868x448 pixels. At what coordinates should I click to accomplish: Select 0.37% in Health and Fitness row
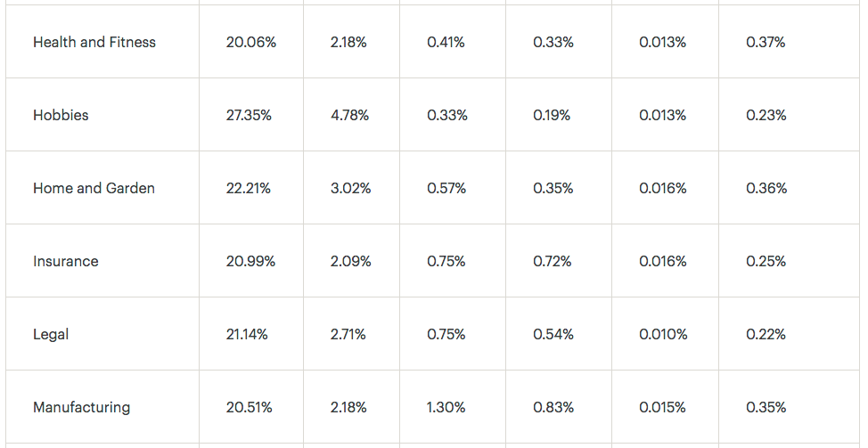point(766,42)
